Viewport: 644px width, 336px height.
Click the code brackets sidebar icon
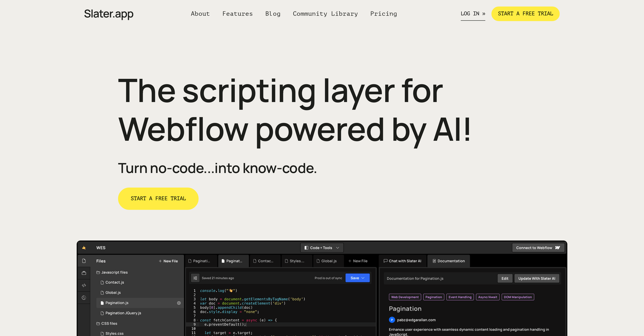(x=84, y=285)
